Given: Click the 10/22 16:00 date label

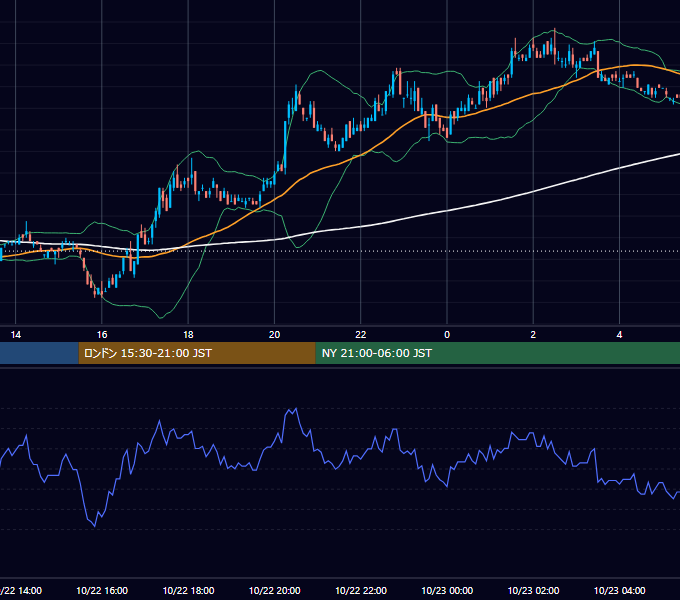Looking at the screenshot, I should [x=102, y=590].
